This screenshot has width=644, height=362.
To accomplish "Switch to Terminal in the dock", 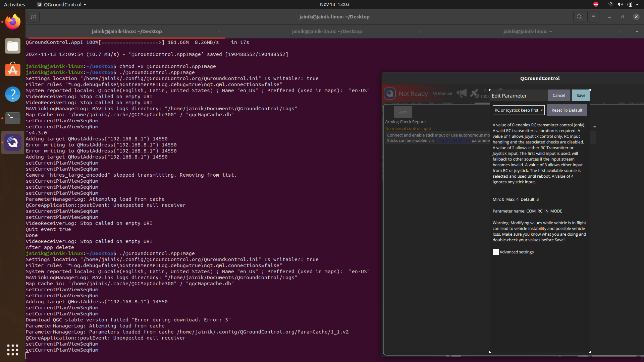I will 13,118.
